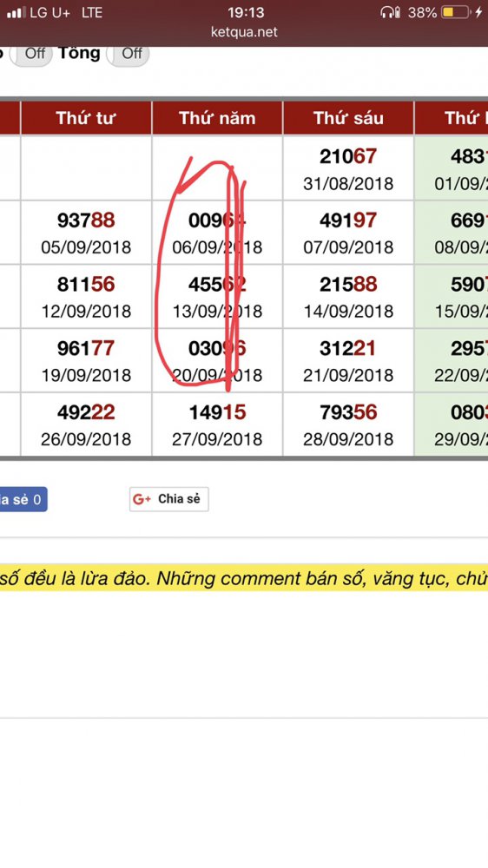Click result 21067 dated 31/08/2018
The width and height of the screenshot is (488, 868).
pyautogui.click(x=348, y=168)
